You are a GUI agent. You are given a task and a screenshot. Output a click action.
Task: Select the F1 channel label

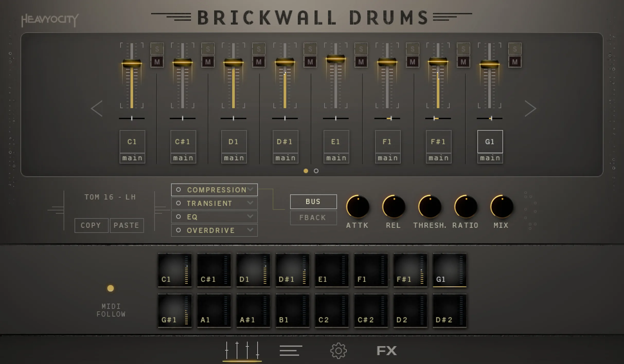click(388, 142)
